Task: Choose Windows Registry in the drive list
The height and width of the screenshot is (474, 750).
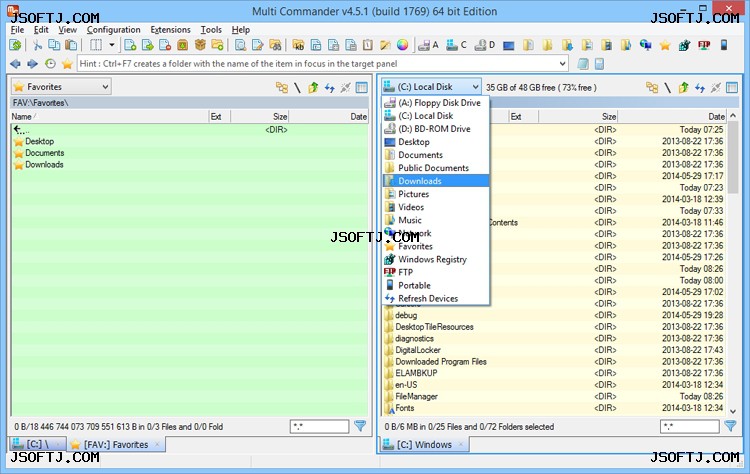Action: (x=436, y=259)
